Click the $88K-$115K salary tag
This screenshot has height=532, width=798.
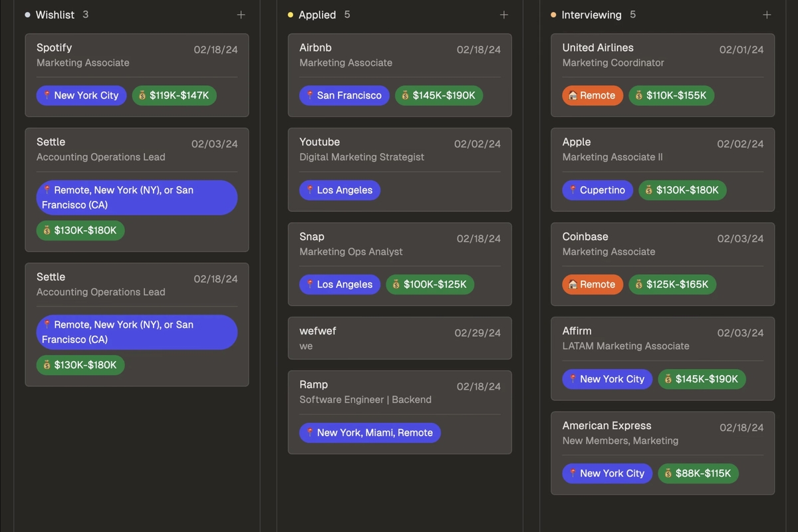[698, 473]
